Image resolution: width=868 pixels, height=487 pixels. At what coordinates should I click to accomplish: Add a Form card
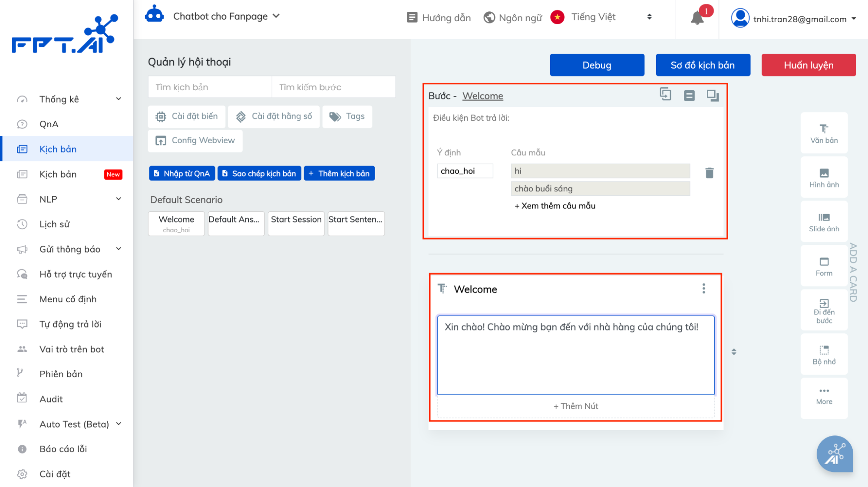824,266
